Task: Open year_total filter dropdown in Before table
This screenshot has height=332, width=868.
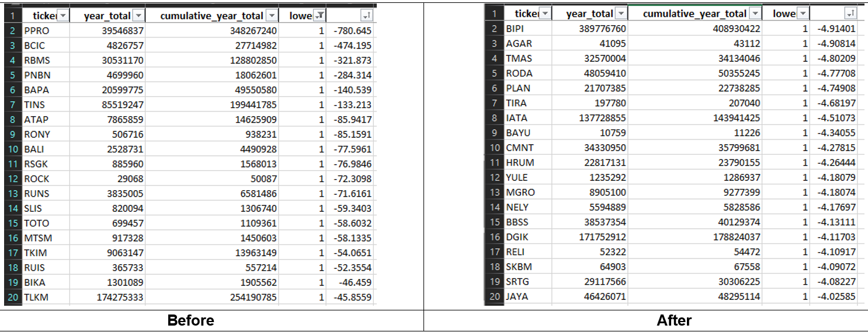Action: pyautogui.click(x=138, y=16)
